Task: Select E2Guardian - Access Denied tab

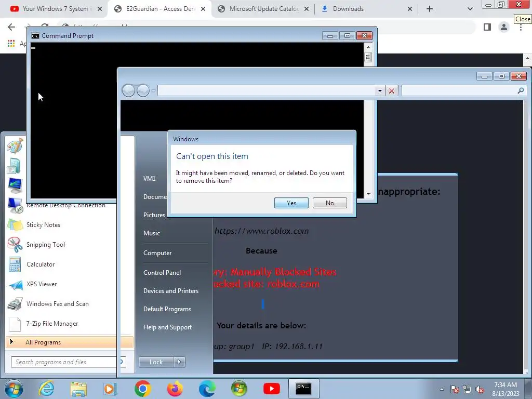Action: (x=160, y=9)
